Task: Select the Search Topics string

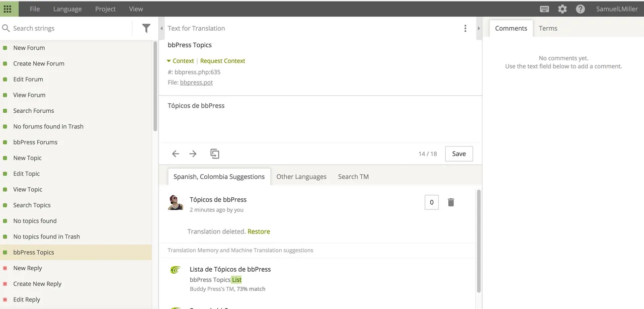Action: tap(76, 205)
